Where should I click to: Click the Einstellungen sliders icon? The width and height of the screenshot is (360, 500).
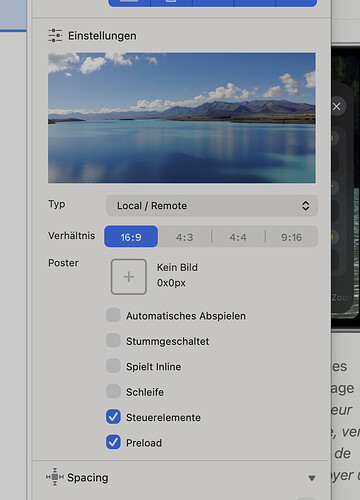(x=55, y=36)
